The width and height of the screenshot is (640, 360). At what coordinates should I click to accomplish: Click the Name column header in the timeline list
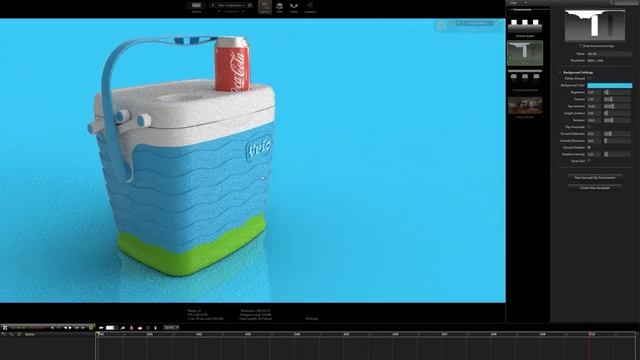[30, 334]
